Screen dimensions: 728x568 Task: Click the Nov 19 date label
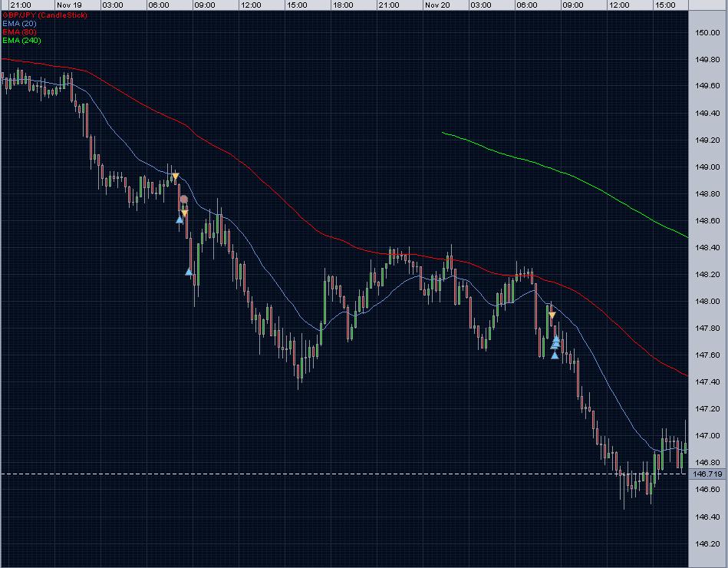point(69,5)
